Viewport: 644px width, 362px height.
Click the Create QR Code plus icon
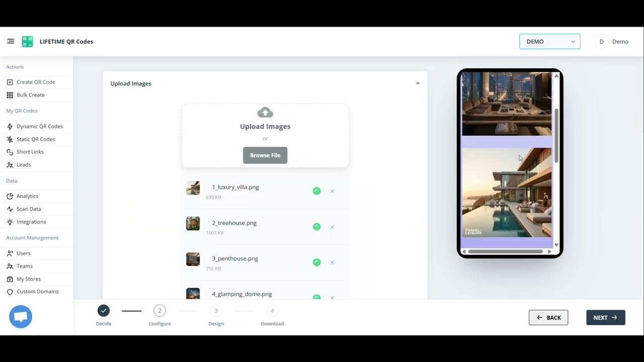(10, 82)
